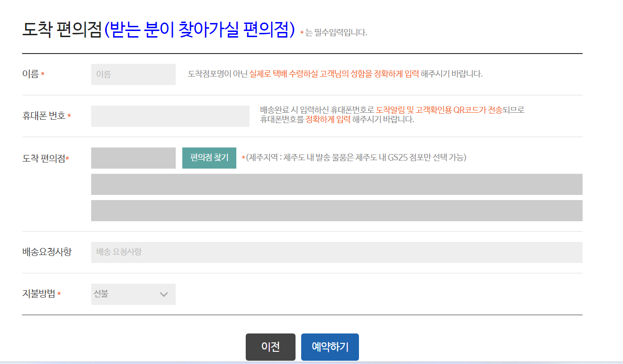Click inside the 이름 name field
The width and height of the screenshot is (623, 364).
point(133,74)
